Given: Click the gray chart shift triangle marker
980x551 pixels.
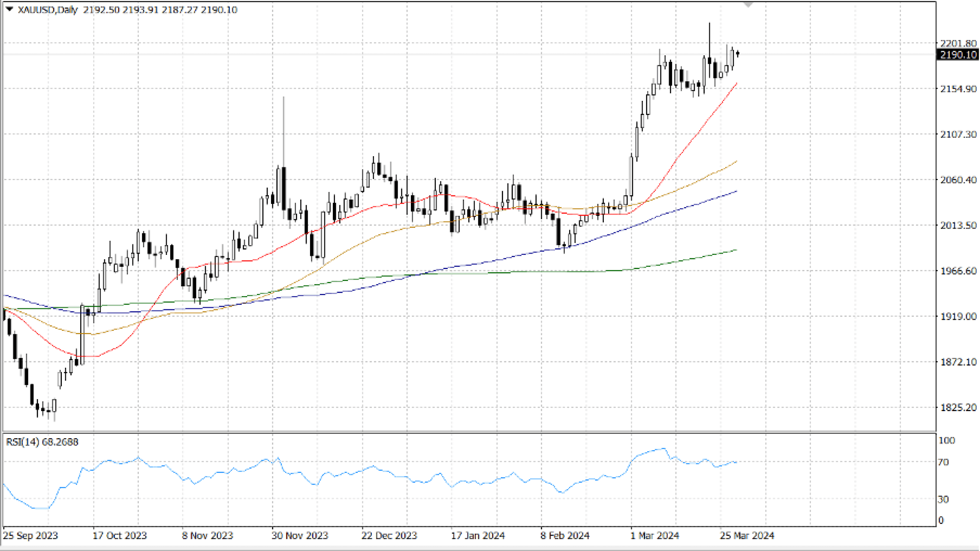Looking at the screenshot, I should [x=748, y=5].
